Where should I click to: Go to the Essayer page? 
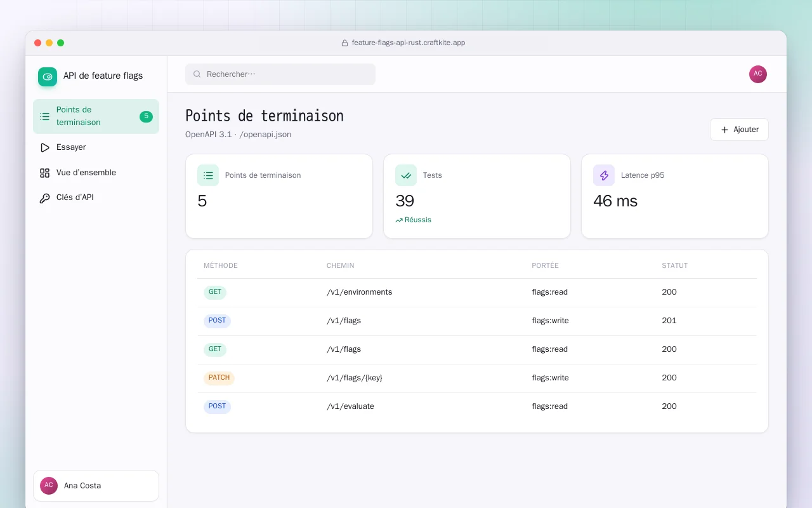[x=96, y=147]
